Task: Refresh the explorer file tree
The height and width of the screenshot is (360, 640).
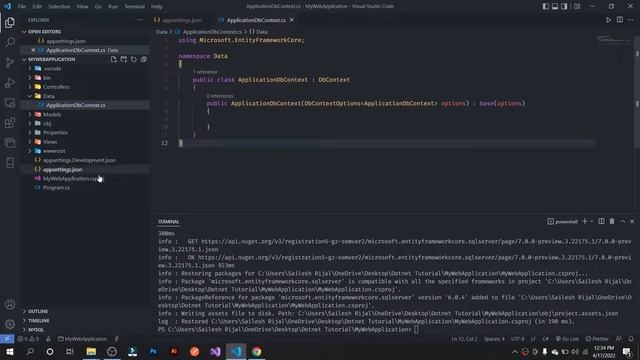Action: [x=134, y=59]
